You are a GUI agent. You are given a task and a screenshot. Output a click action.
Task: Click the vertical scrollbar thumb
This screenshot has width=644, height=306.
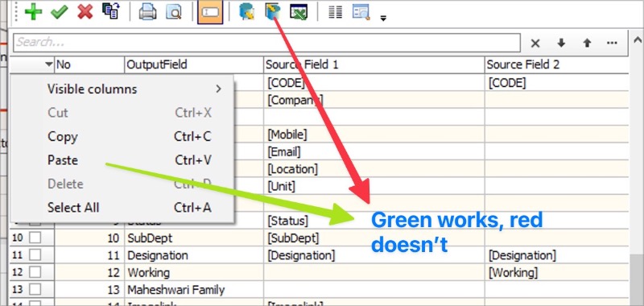(638, 279)
